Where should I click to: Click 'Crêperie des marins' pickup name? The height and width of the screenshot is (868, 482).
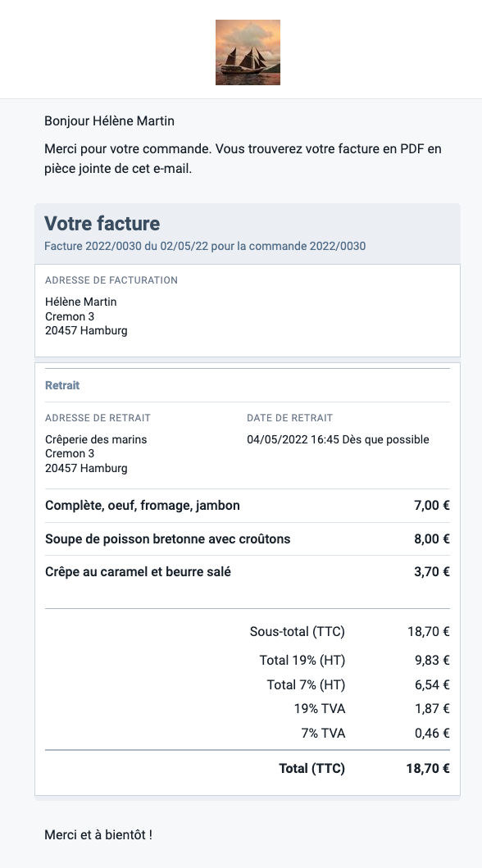pyautogui.click(x=96, y=439)
